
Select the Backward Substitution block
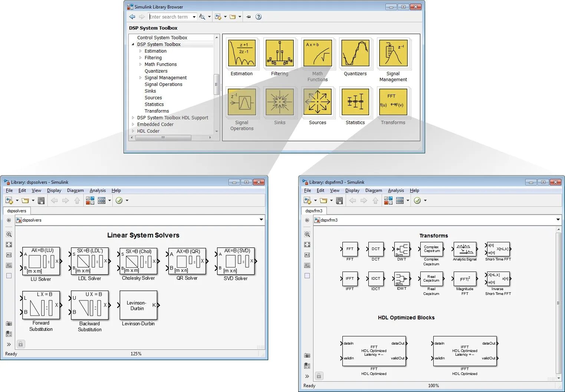click(90, 305)
